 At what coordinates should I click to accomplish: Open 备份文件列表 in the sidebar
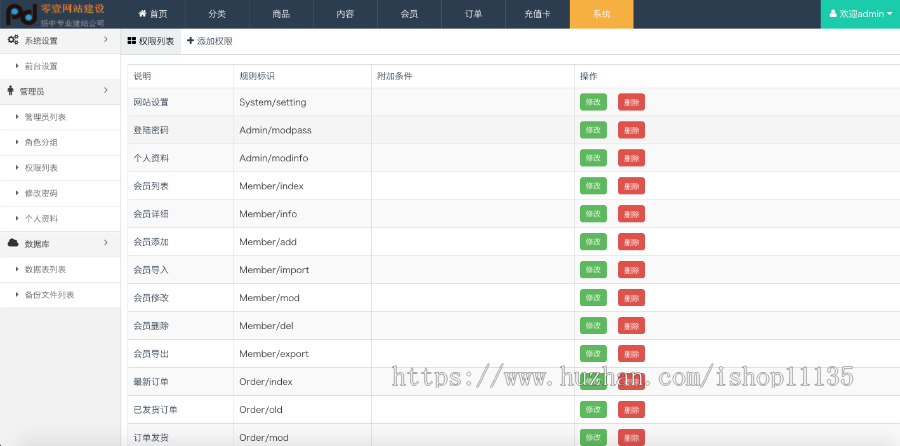60,295
